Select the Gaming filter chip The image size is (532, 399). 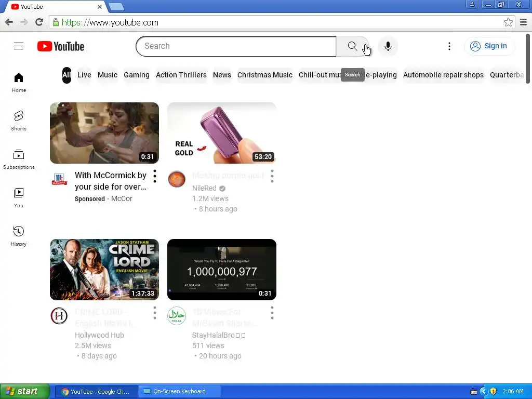pyautogui.click(x=137, y=75)
